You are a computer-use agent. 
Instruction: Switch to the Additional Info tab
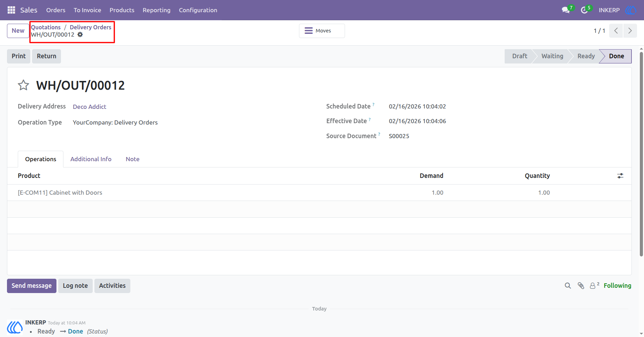(91, 159)
